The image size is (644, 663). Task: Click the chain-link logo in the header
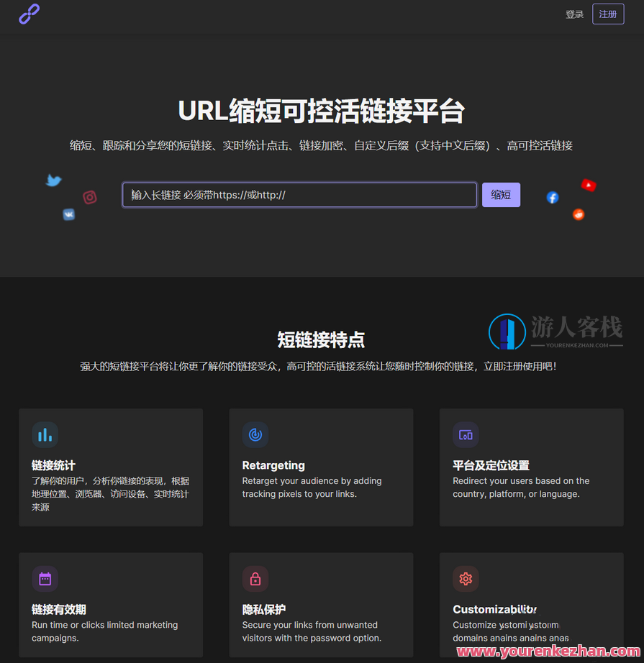(x=29, y=14)
